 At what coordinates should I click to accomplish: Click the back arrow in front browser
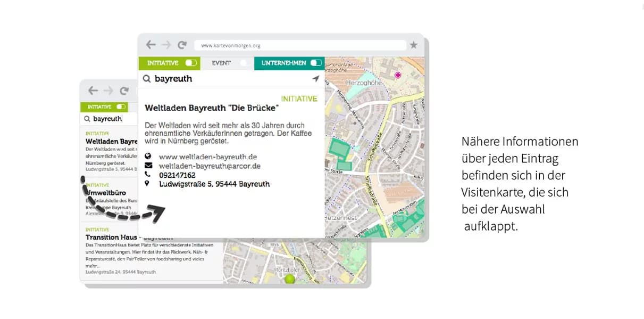pyautogui.click(x=151, y=45)
